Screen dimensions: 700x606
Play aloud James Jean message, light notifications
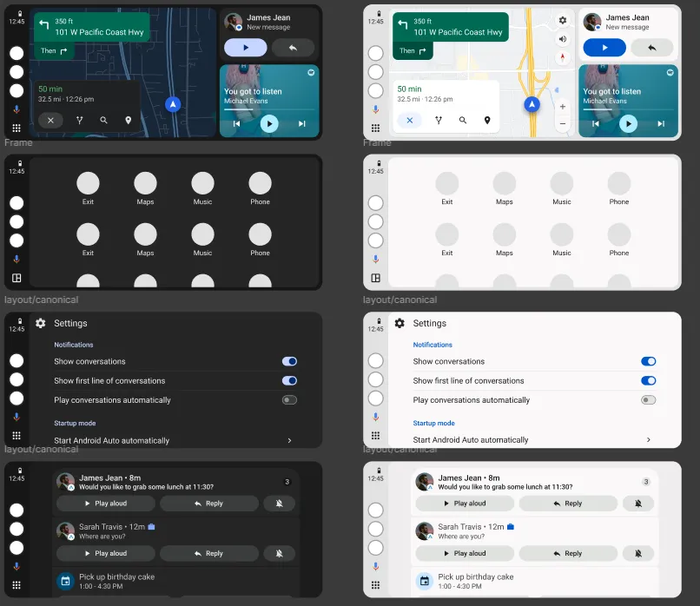tap(465, 504)
